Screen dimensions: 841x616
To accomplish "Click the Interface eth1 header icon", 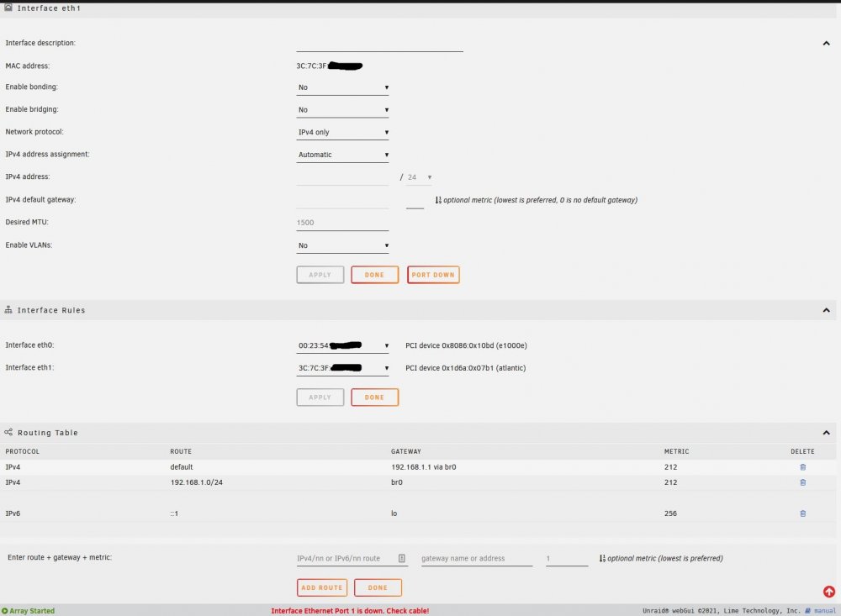I will pos(8,8).
